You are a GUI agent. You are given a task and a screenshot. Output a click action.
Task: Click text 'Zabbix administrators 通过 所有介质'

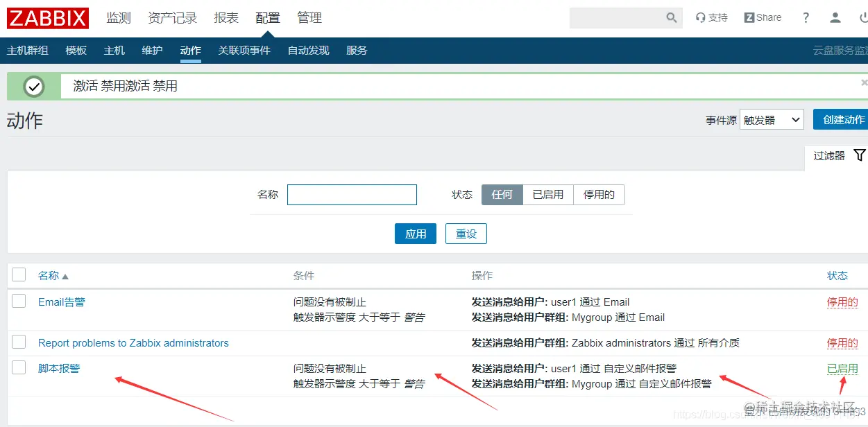(x=656, y=342)
